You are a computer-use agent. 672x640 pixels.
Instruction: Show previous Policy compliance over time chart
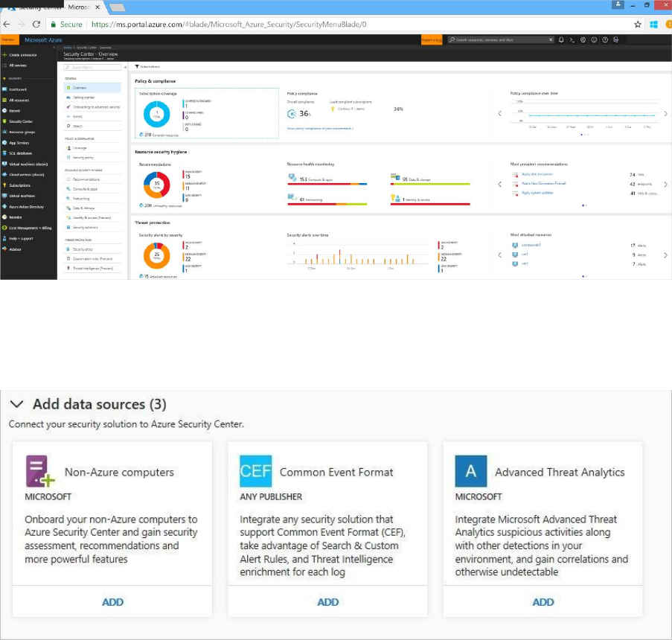(499, 114)
